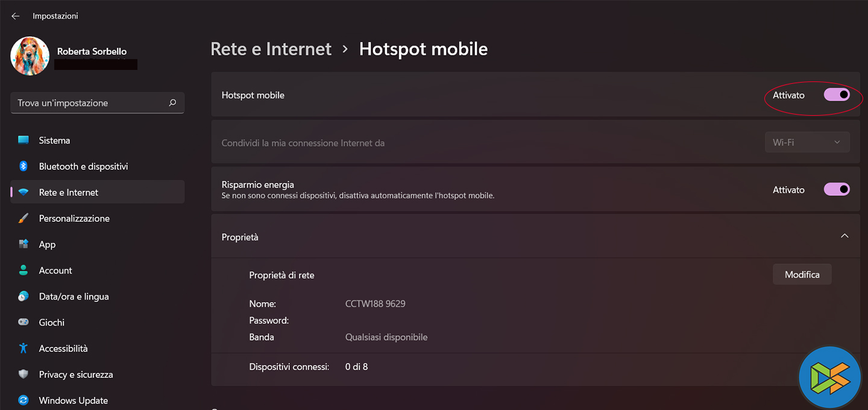The image size is (868, 410).
Task: Collapse the Proprietà section chevron
Action: 844,236
